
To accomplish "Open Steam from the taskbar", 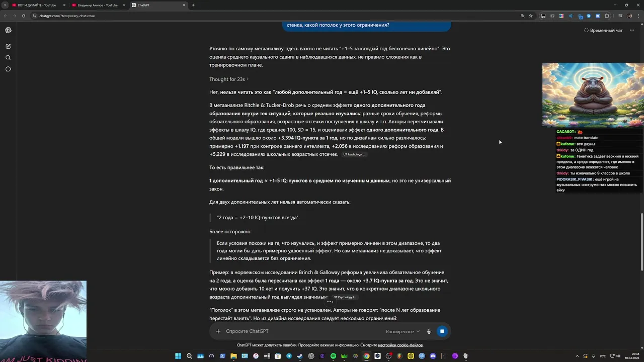I will [300, 356].
